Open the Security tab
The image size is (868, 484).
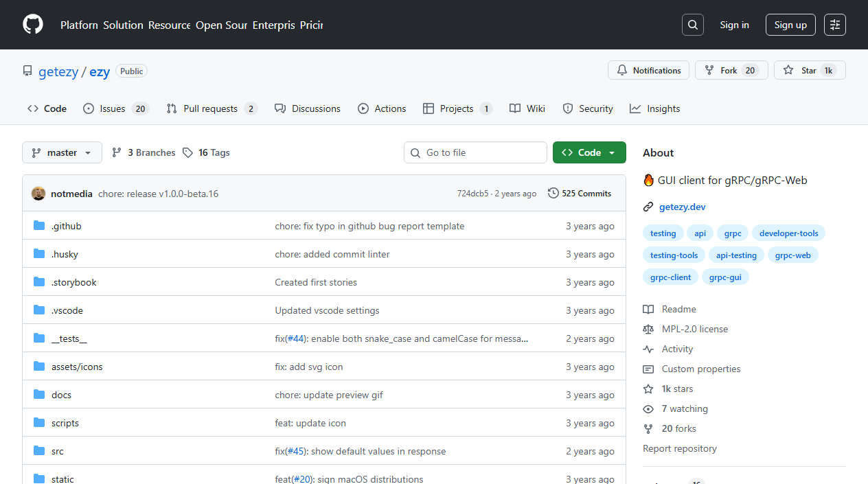click(x=588, y=108)
